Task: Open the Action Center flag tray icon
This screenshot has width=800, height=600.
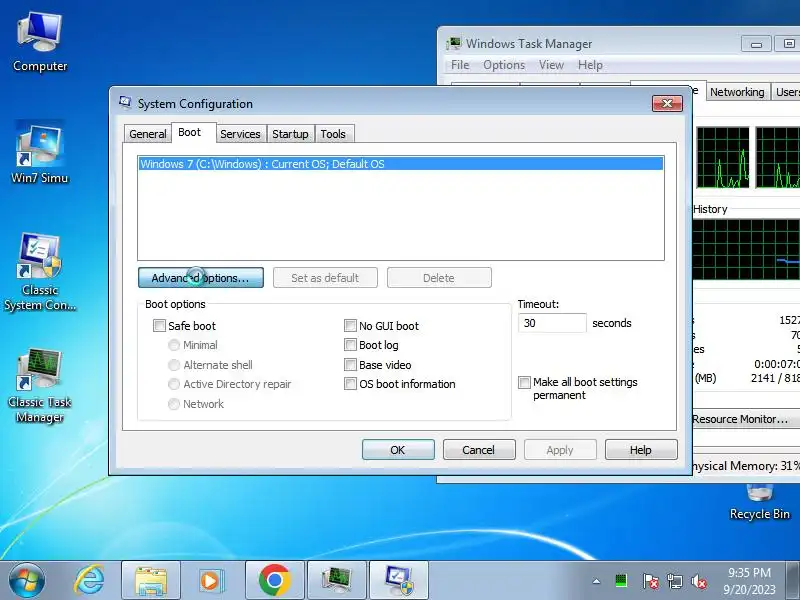Action: (x=650, y=581)
